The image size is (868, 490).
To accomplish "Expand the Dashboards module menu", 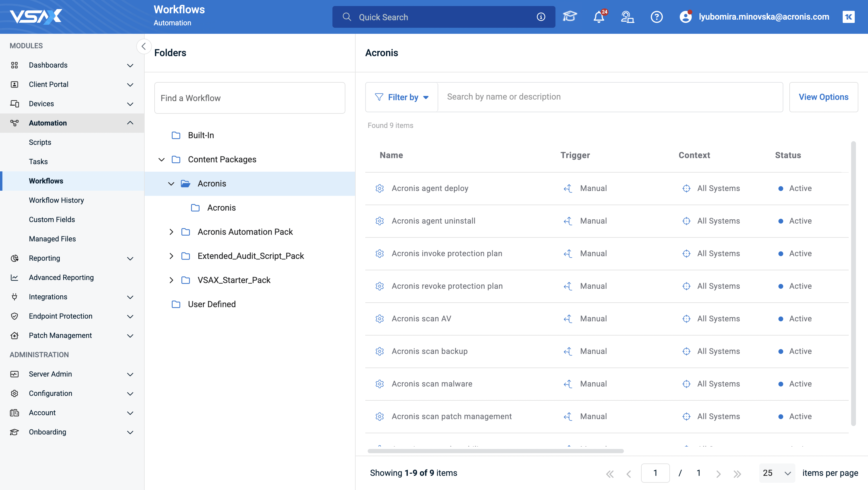I will 130,65.
